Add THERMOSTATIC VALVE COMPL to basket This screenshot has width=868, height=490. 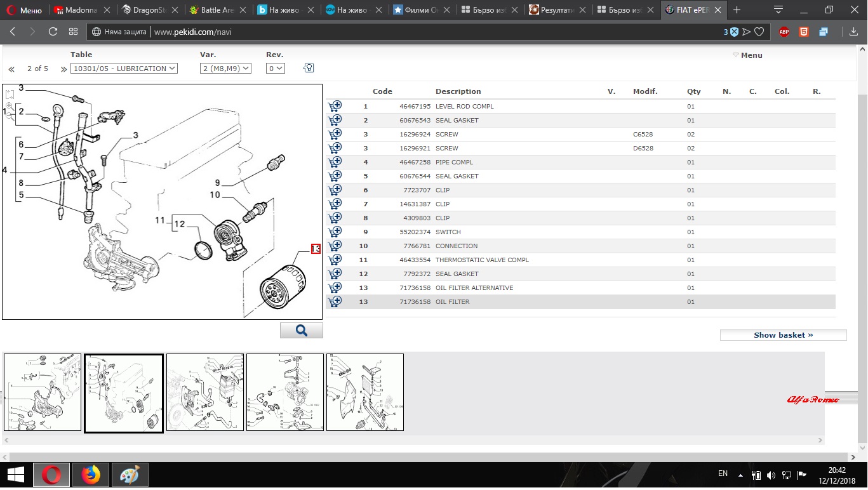pyautogui.click(x=335, y=260)
